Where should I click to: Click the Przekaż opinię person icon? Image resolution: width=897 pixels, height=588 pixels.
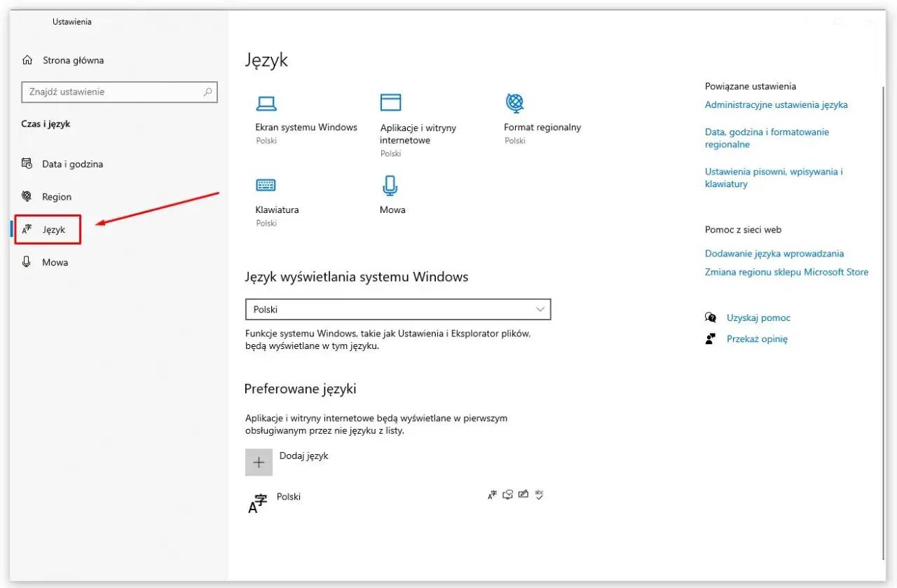(x=711, y=339)
